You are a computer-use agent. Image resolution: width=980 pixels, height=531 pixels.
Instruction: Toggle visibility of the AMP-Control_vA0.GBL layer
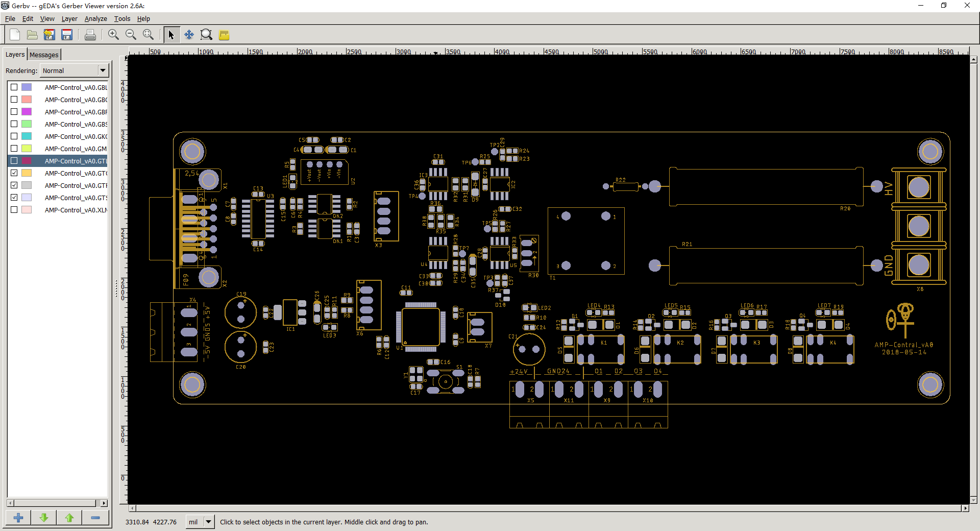pyautogui.click(x=14, y=87)
